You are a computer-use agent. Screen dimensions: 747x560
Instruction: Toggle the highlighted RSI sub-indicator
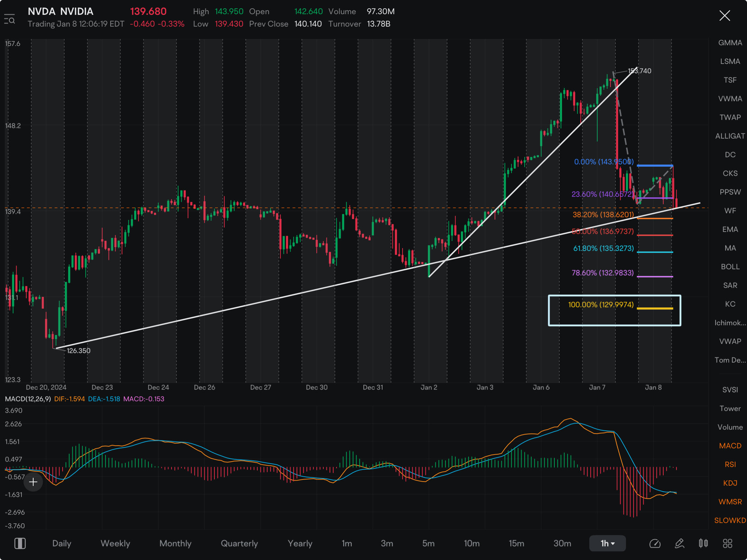click(730, 465)
